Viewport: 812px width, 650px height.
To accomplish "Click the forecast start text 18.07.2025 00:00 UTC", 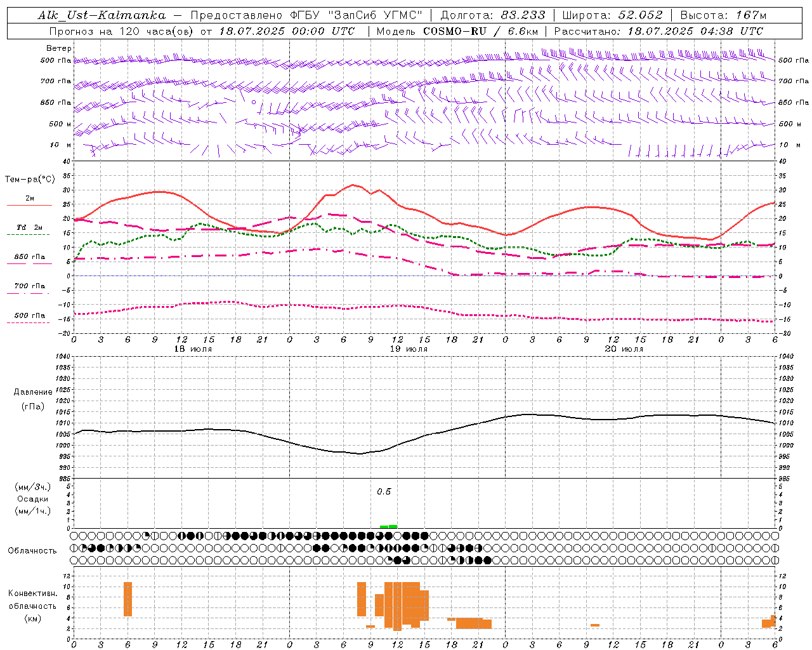I will [287, 31].
